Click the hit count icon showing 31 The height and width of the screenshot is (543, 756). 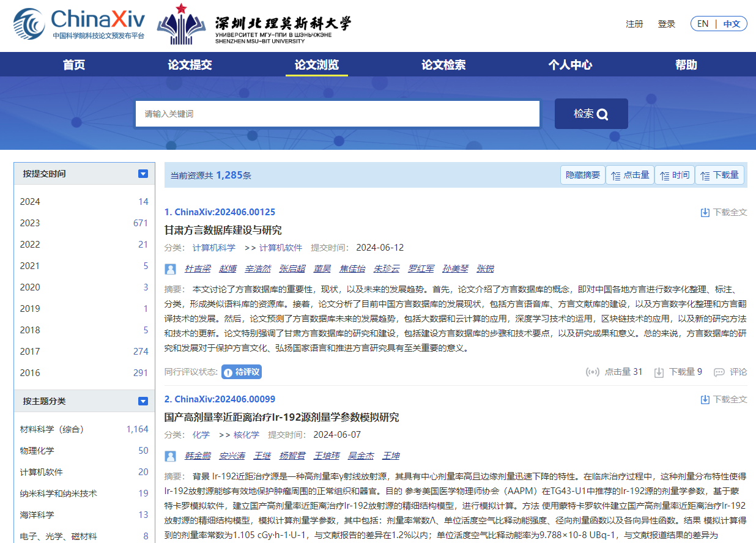[x=592, y=372]
